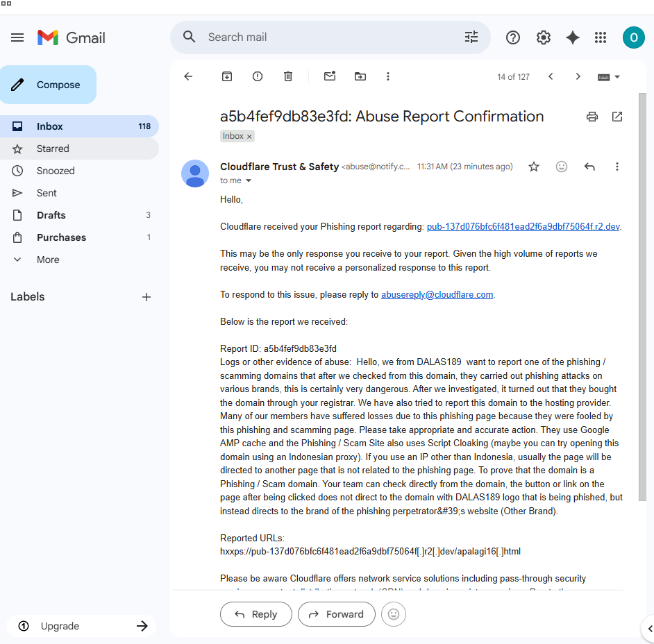This screenshot has height=644, width=654.
Task: Click the search magnifier icon
Action: (189, 37)
